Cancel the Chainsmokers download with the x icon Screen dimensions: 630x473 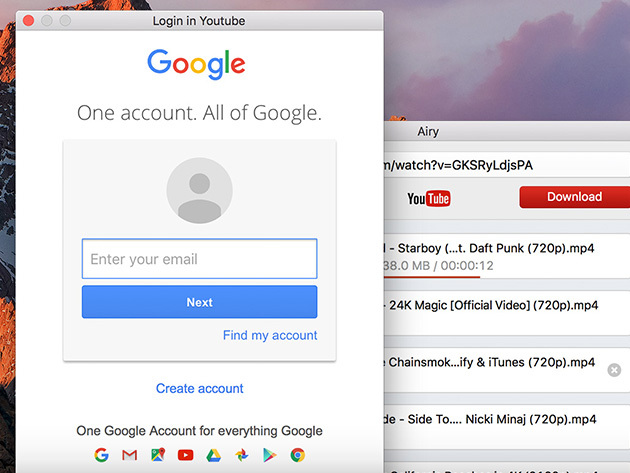(614, 370)
